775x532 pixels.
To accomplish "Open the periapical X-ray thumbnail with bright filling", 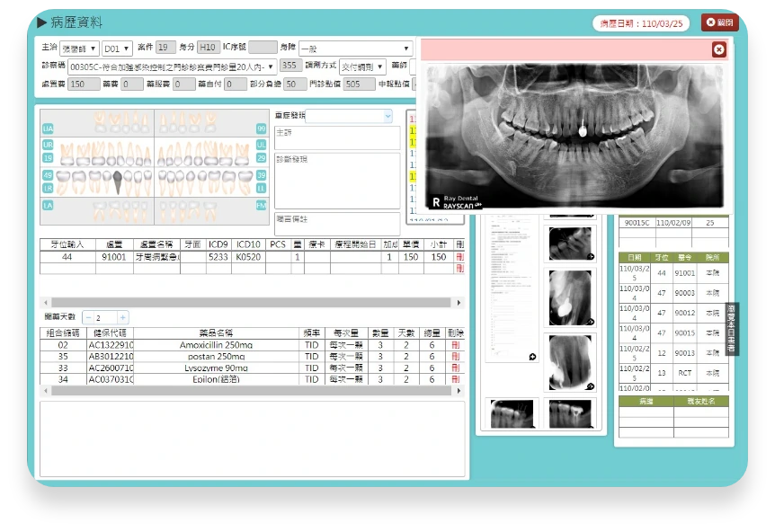I will 570,297.
